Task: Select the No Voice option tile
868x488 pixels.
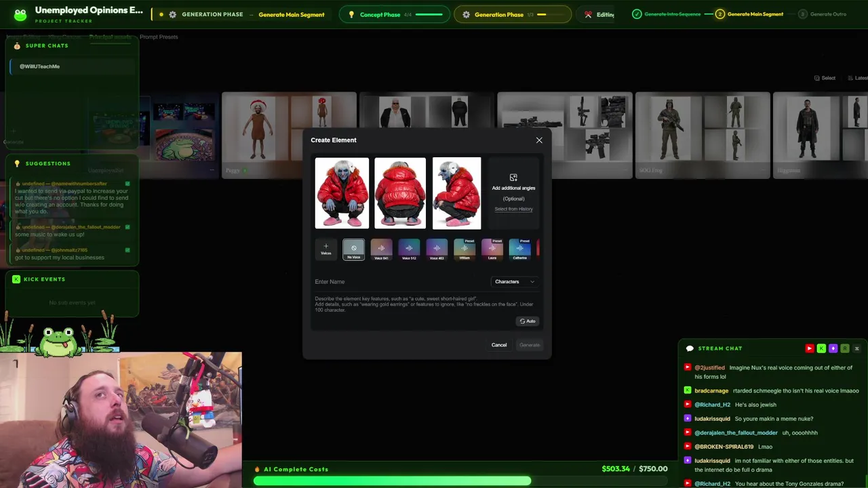Action: [353, 249]
